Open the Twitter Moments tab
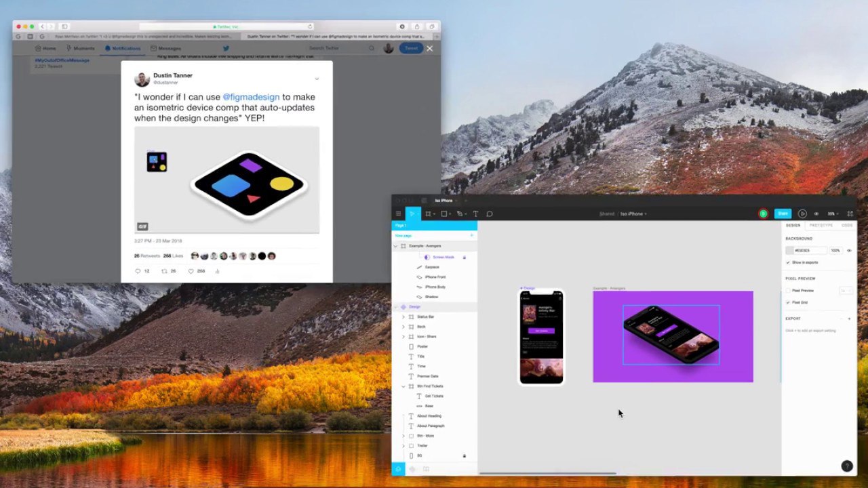The image size is (868, 488). [81, 48]
